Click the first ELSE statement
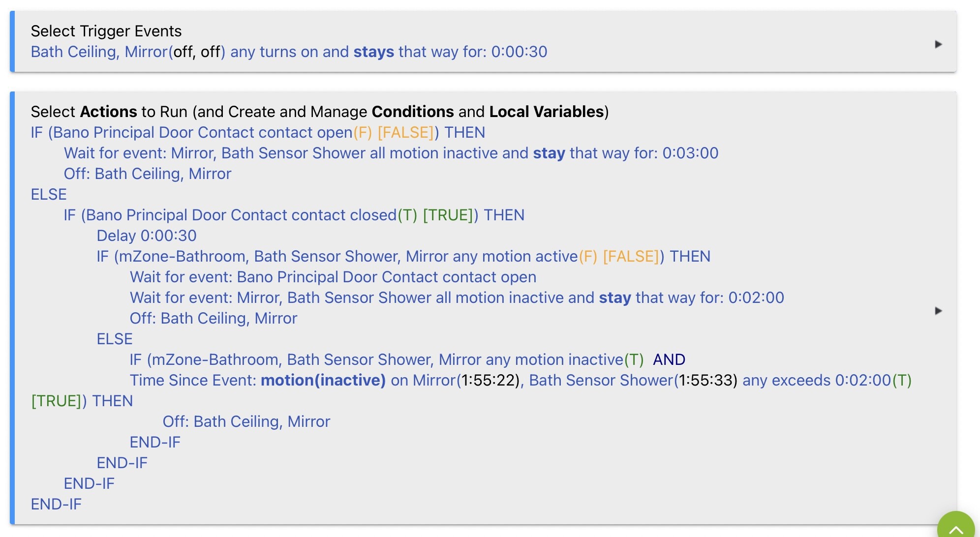 tap(49, 194)
